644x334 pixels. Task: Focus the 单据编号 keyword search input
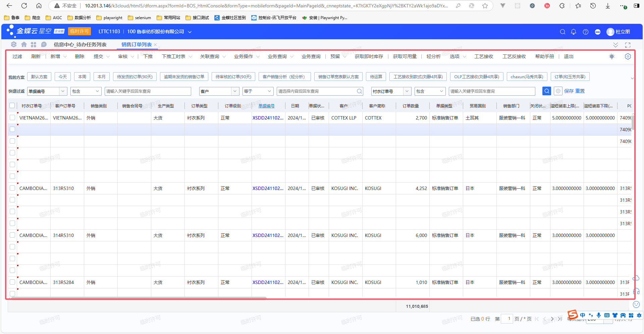(148, 91)
